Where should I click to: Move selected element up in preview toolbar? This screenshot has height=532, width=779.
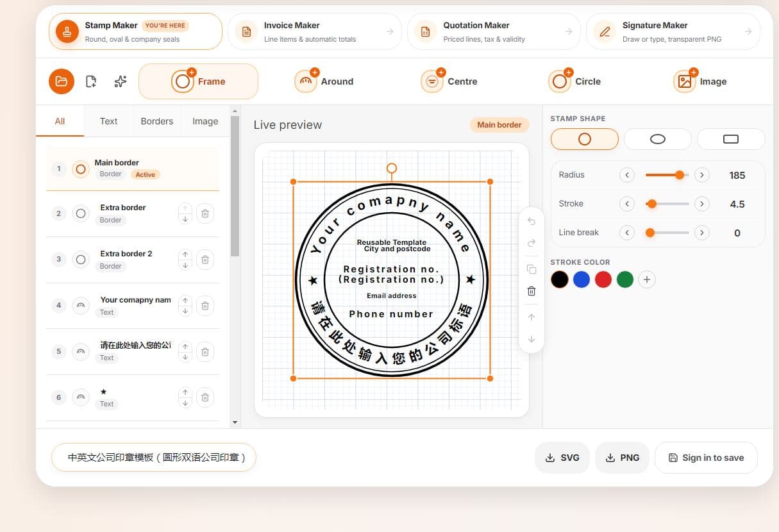[532, 317]
